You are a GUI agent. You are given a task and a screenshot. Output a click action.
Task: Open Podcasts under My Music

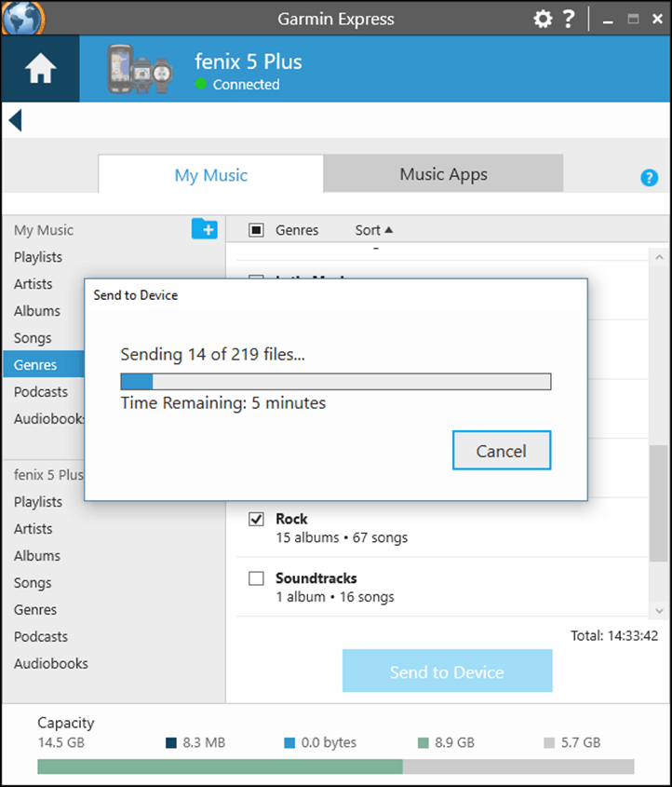(41, 392)
